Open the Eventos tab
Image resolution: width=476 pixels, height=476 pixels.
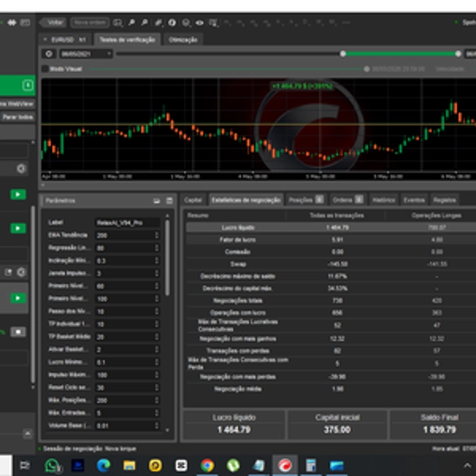(414, 200)
